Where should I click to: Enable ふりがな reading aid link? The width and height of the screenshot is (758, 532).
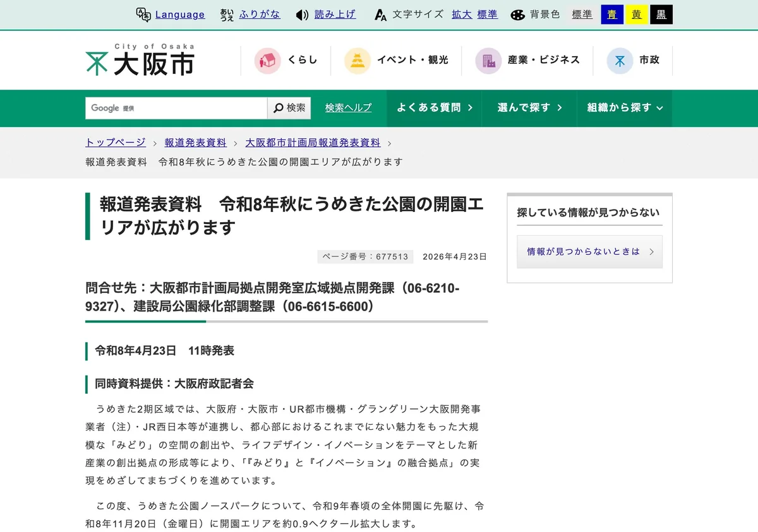click(x=260, y=15)
